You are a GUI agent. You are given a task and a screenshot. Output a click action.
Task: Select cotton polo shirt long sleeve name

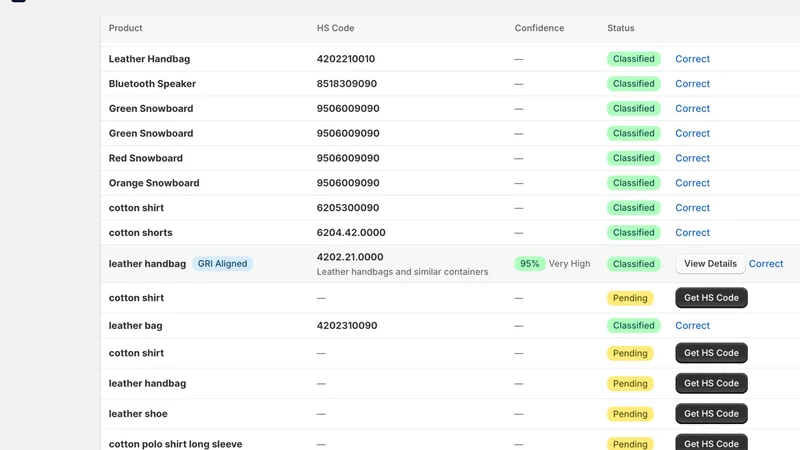point(176,444)
